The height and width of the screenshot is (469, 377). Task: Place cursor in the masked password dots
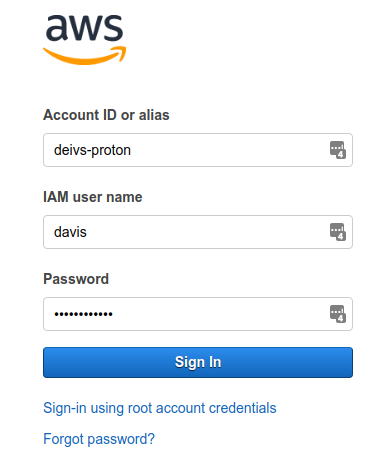83,314
